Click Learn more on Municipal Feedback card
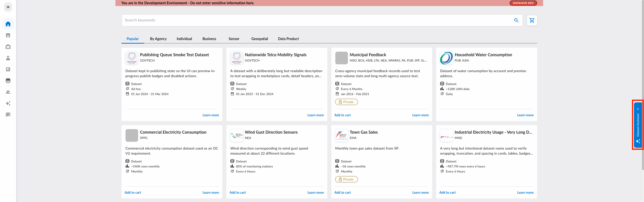This screenshot has width=644, height=202. pyautogui.click(x=420, y=115)
